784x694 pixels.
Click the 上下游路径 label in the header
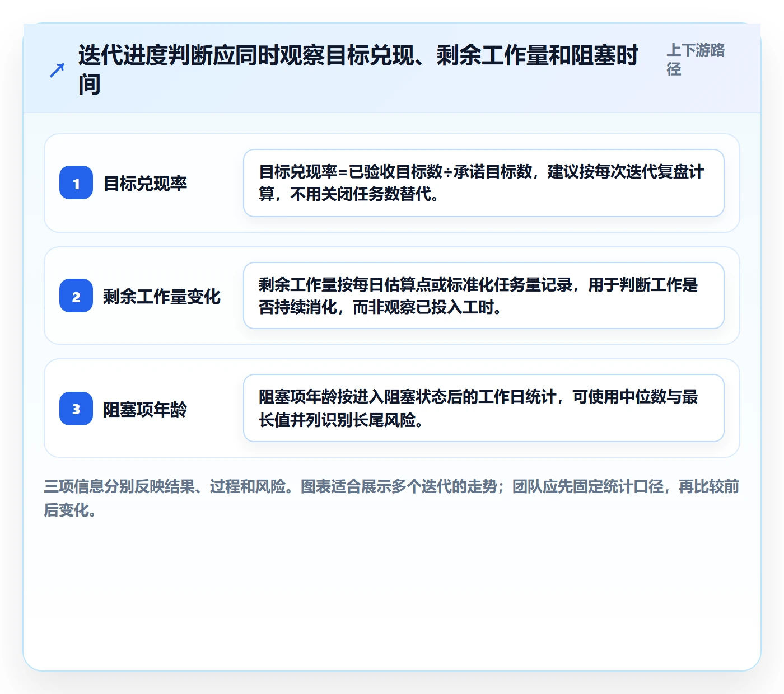(696, 59)
